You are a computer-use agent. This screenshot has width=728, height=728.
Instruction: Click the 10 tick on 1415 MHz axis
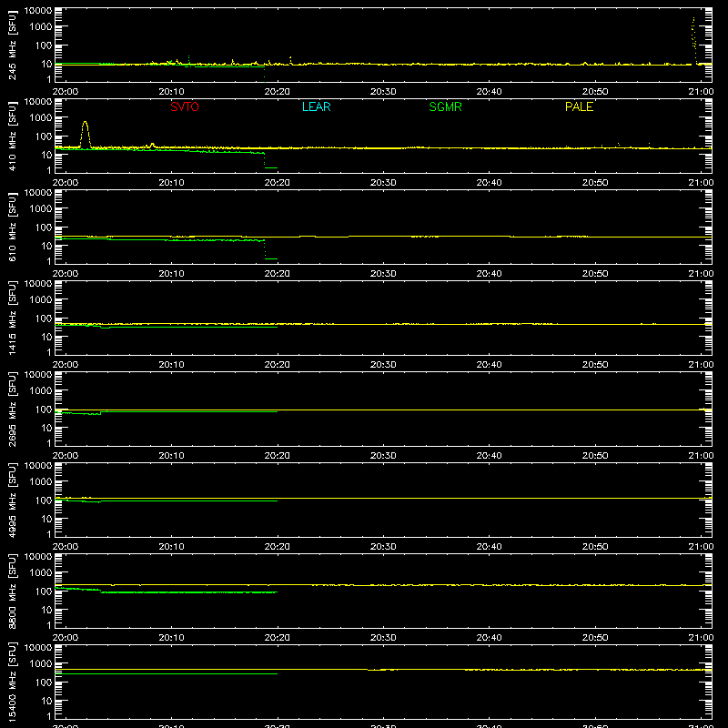coord(46,337)
